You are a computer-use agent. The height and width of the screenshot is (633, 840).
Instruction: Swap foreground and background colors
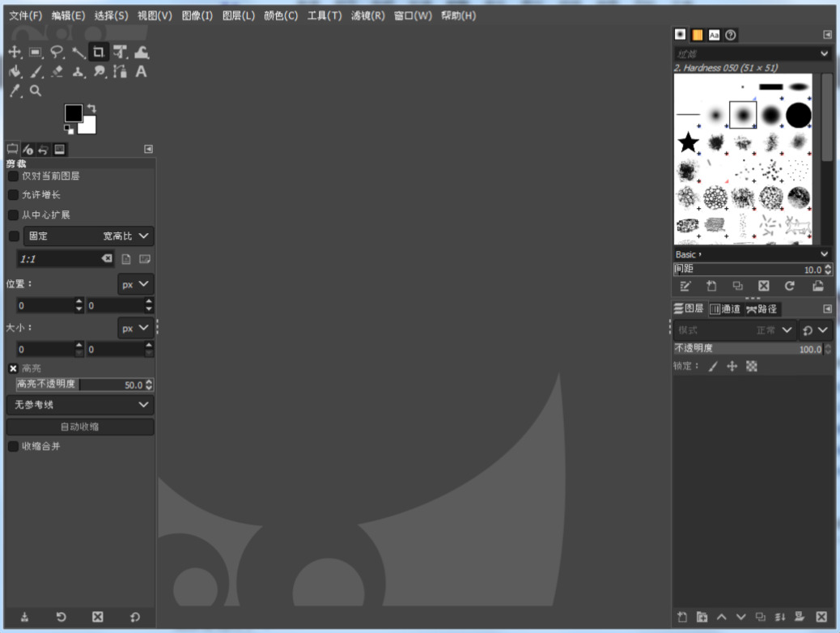point(91,108)
